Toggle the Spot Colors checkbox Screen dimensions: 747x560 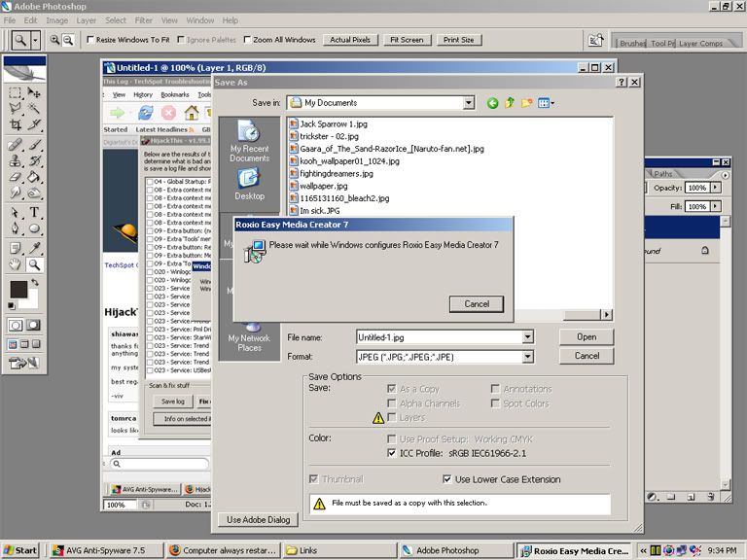coord(495,403)
